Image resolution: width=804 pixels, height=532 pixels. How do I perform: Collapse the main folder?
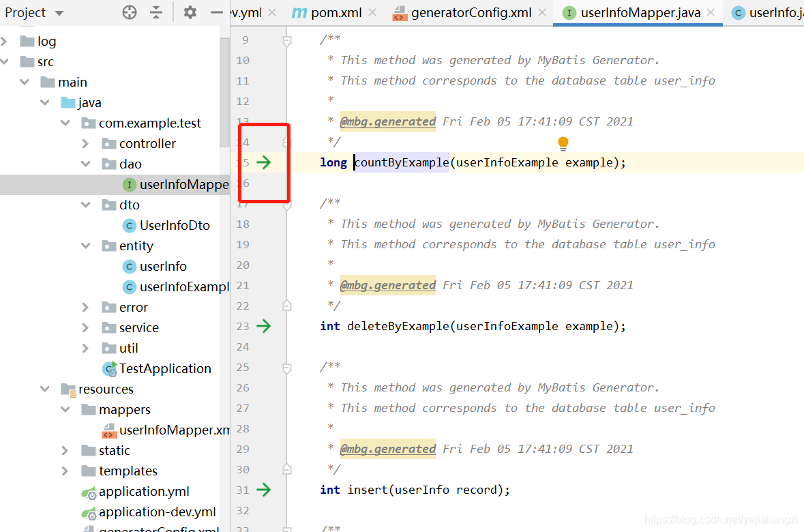click(24, 82)
